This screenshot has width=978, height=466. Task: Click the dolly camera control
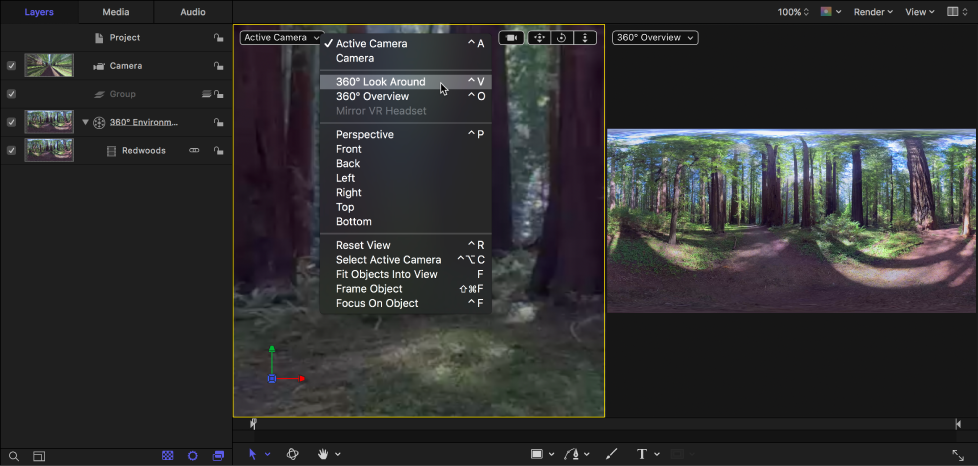(585, 38)
